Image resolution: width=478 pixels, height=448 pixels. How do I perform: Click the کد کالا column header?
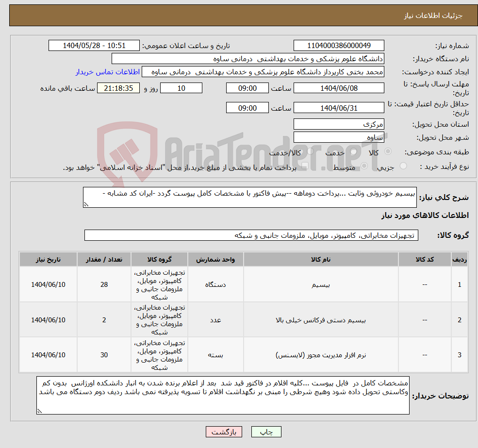point(425,260)
